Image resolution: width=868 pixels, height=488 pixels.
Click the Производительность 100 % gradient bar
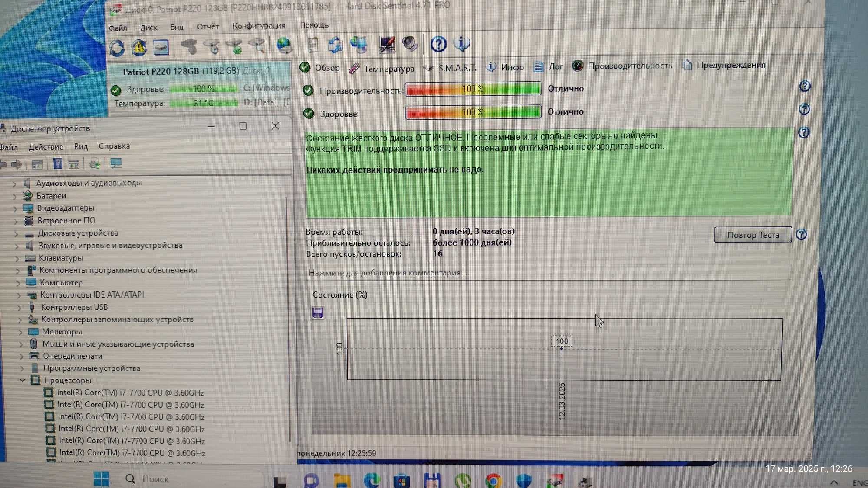(473, 89)
